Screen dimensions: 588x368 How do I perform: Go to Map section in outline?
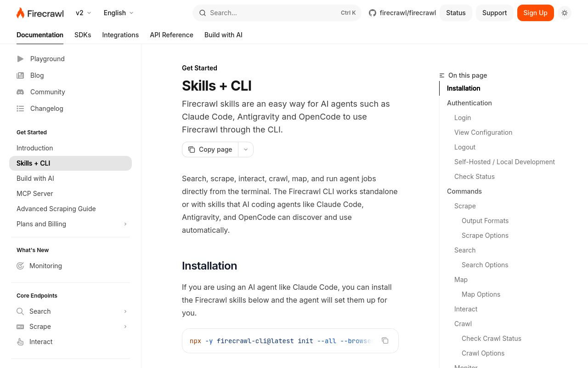(x=461, y=280)
